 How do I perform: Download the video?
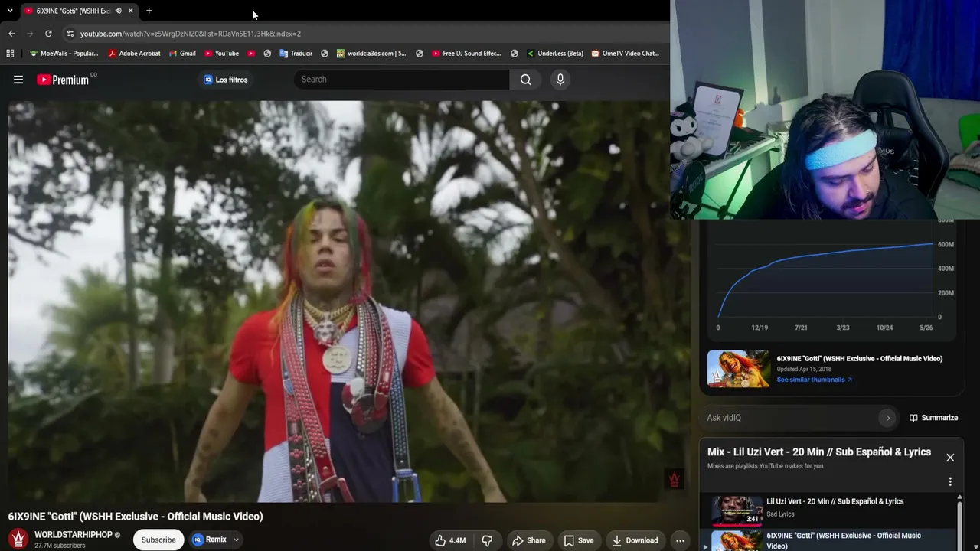[635, 540]
